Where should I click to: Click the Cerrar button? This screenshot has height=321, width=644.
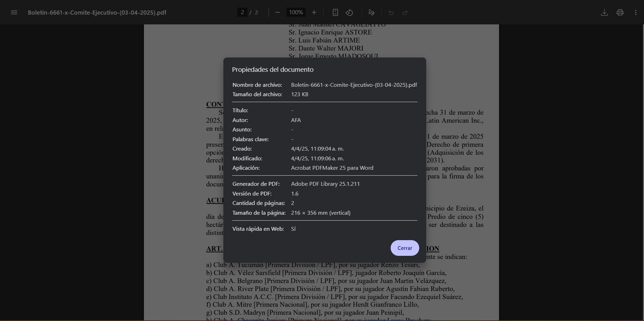(x=405, y=248)
